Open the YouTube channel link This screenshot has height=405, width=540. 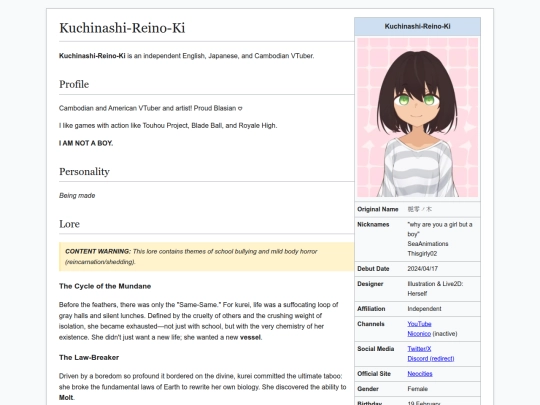click(x=419, y=324)
